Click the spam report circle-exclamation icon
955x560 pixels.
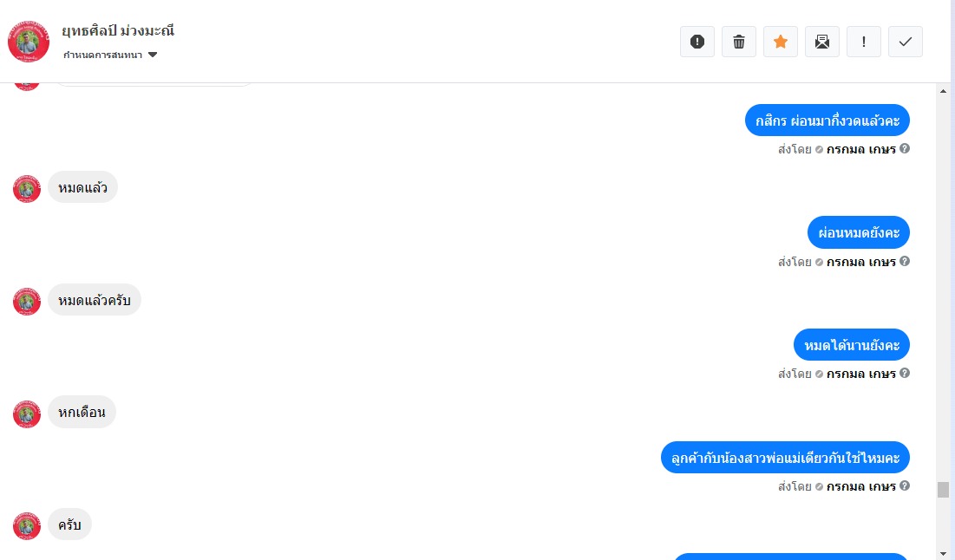697,42
